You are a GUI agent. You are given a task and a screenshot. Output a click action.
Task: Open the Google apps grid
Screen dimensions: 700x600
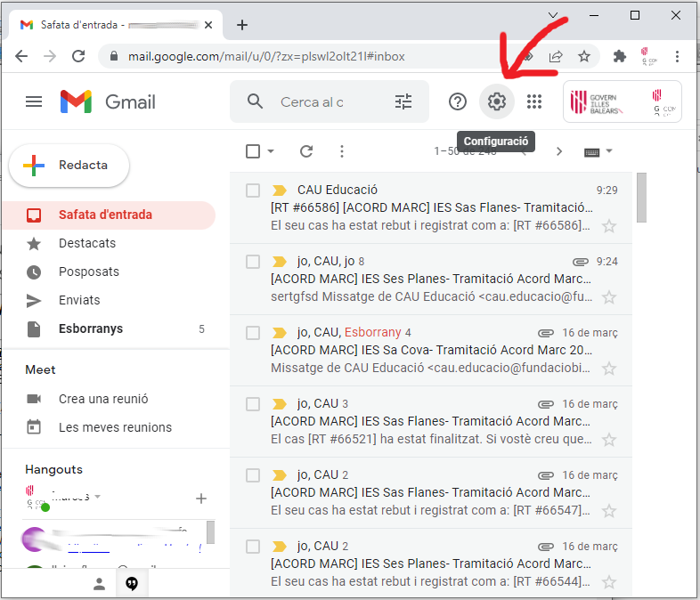click(534, 101)
